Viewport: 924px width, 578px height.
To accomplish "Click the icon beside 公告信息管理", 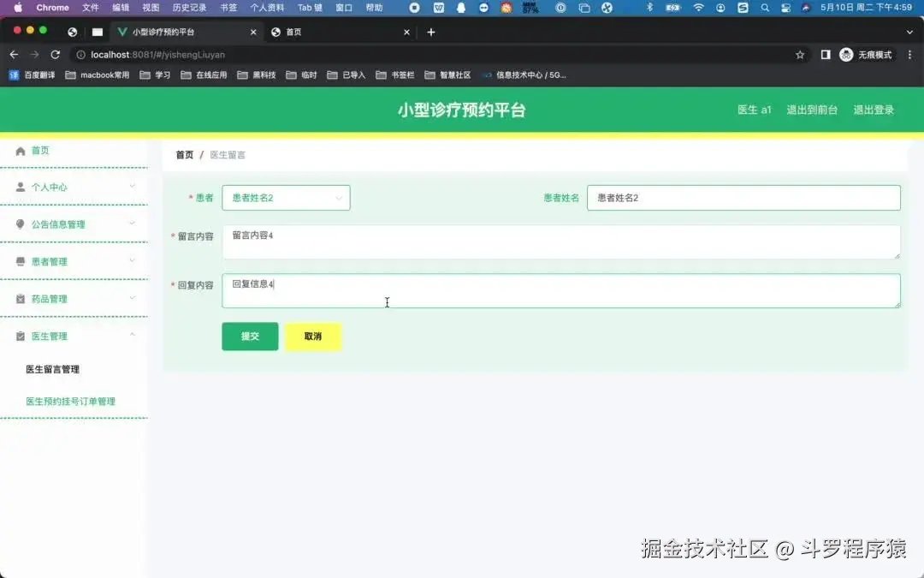I will 20,224.
